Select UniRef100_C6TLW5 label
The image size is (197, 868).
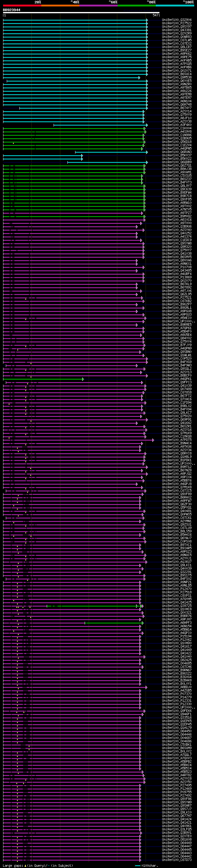(x=176, y=40)
